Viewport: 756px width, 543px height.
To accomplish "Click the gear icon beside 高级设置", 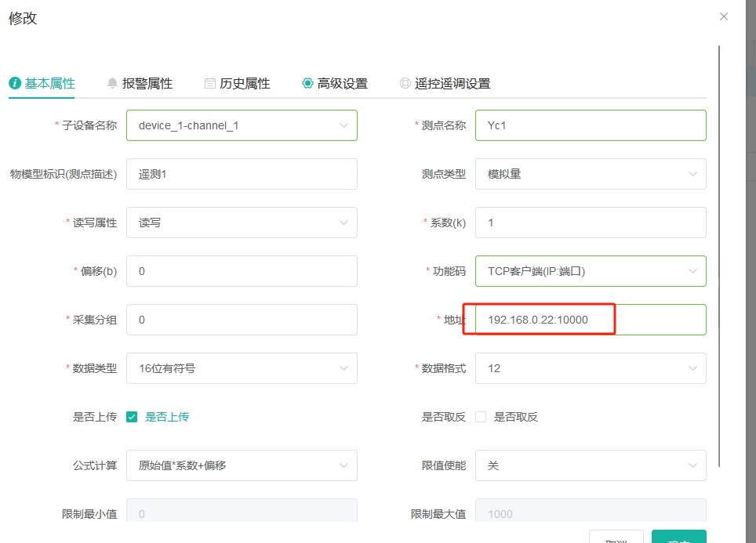I will pyautogui.click(x=307, y=83).
